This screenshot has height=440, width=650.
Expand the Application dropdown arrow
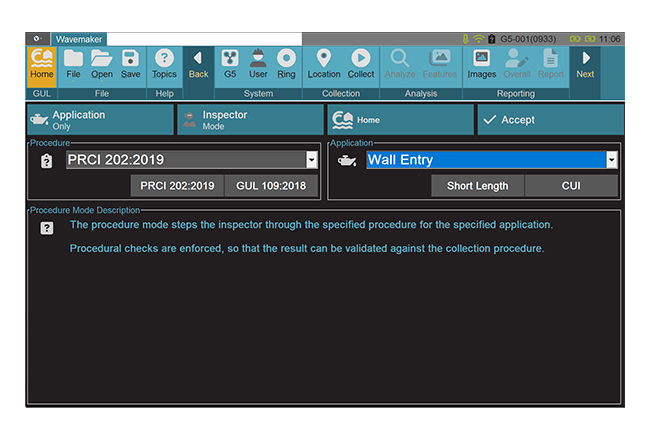(611, 160)
